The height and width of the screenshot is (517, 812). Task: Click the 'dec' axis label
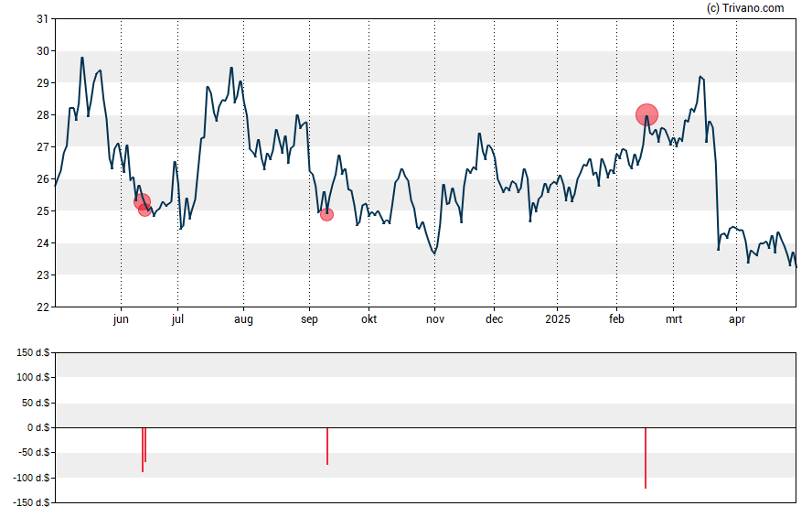click(494, 319)
